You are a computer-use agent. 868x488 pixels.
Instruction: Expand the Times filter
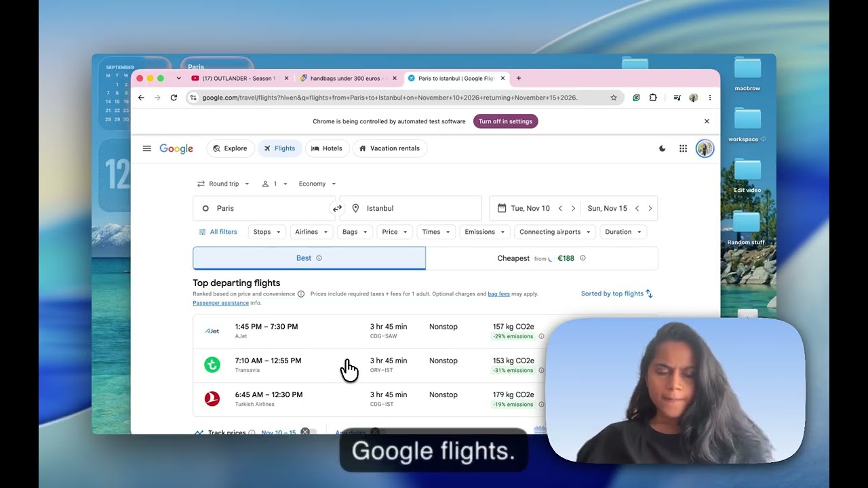[x=435, y=232]
